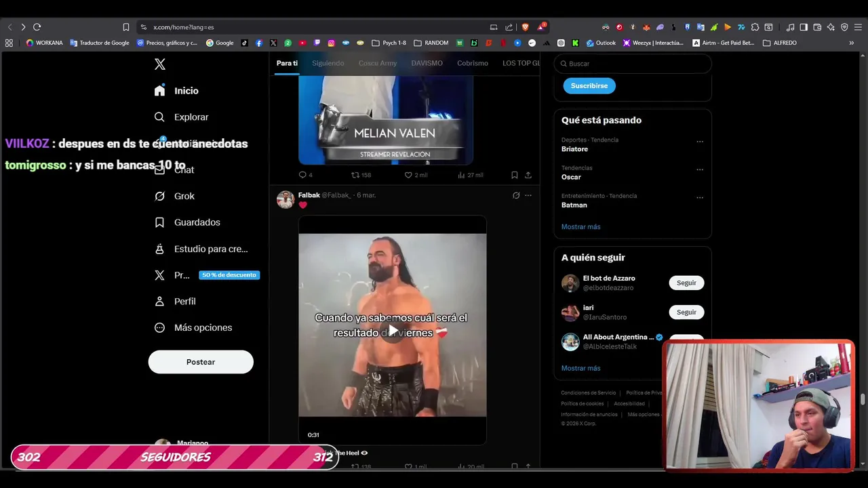The width and height of the screenshot is (868, 488).
Task: Go to Inicio in the sidebar
Action: pyautogui.click(x=176, y=91)
